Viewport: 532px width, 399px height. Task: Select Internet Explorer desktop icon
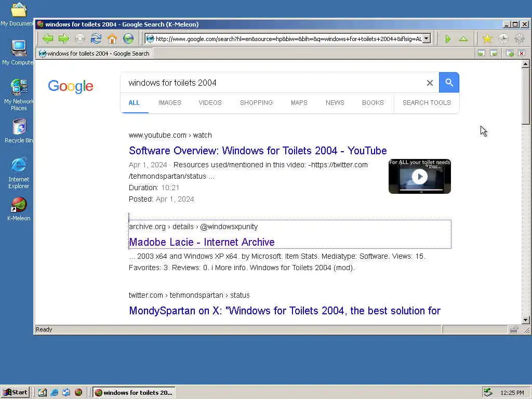tap(19, 173)
